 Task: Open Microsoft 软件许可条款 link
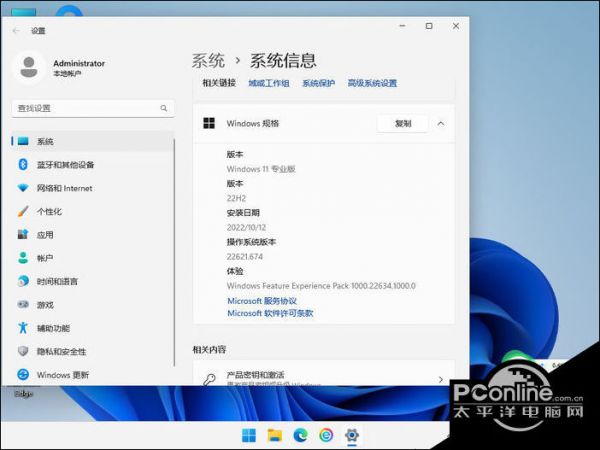pyautogui.click(x=270, y=313)
